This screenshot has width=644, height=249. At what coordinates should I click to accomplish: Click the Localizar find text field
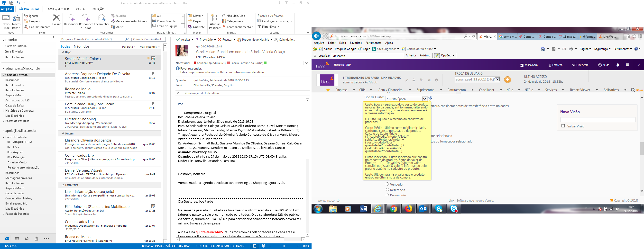pyautogui.click(x=367, y=56)
